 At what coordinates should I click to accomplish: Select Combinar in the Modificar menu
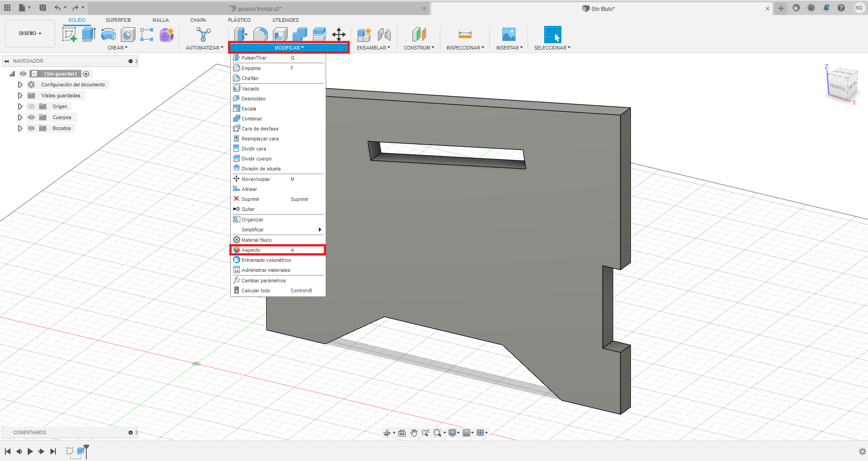point(252,119)
